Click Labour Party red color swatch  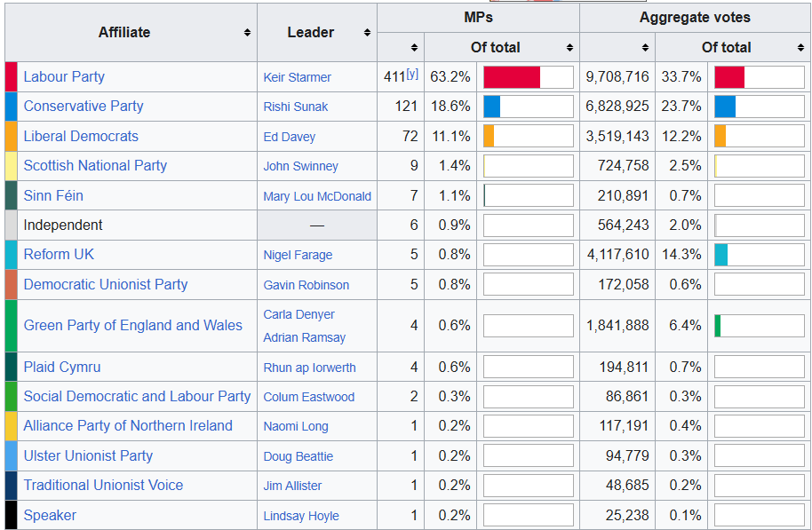click(12, 76)
